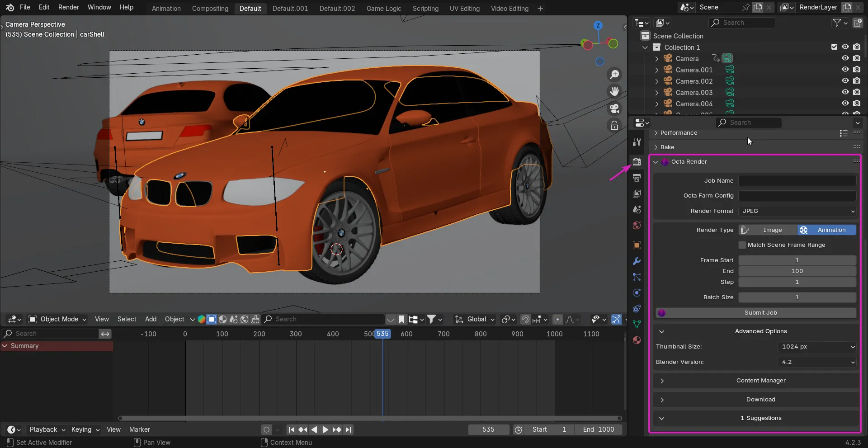Click the Frame End value field

tap(797, 271)
